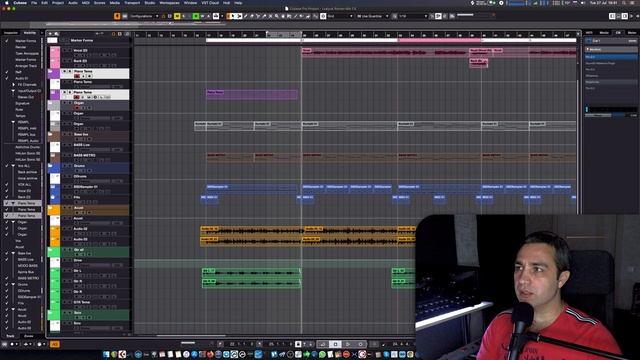Click the Stop button in transport bar
The image size is (640, 360).
[336, 344]
